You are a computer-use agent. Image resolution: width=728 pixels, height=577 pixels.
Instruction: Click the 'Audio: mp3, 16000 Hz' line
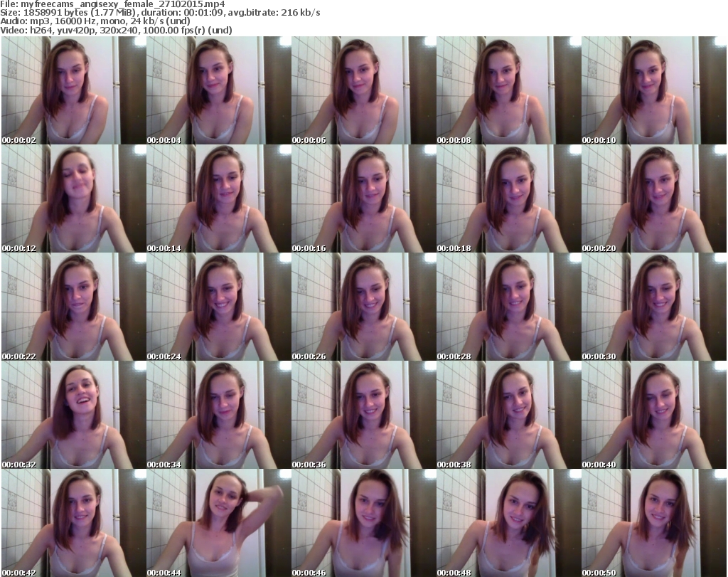click(95, 21)
